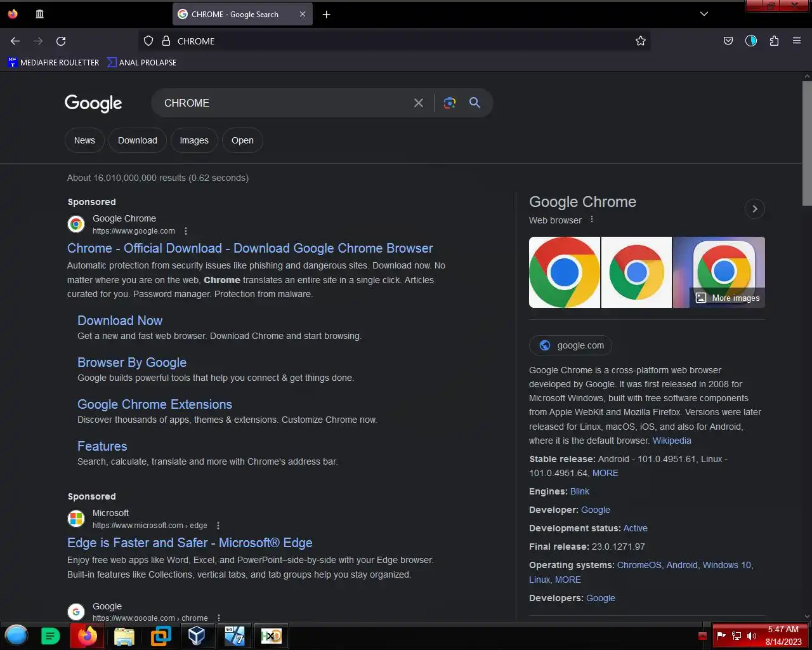Open the Google Chrome Extensions sitelink
The image size is (812, 650).
tap(155, 404)
